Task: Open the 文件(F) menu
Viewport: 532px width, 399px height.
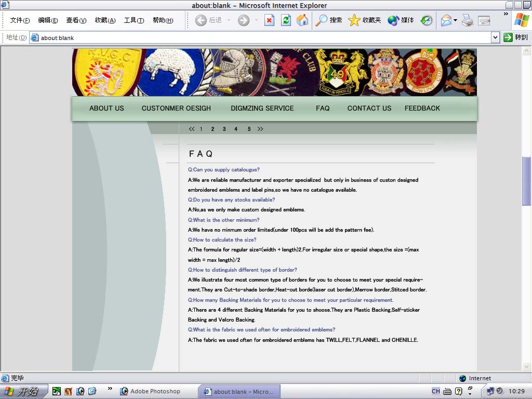Action: coord(20,20)
